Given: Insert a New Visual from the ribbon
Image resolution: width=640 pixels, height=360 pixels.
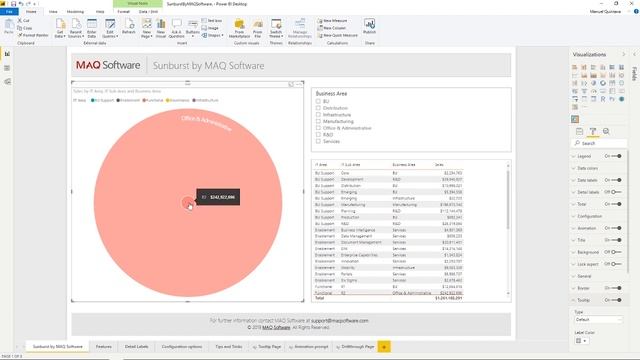Looking at the screenshot, I should coord(161,28).
